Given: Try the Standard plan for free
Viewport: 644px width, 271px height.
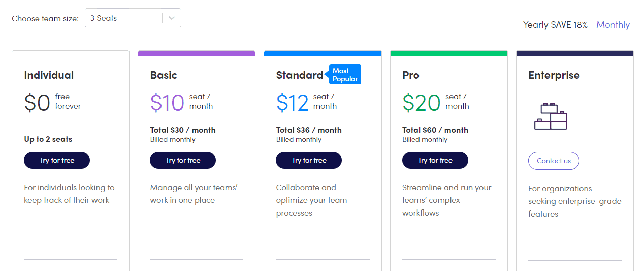Looking at the screenshot, I should (x=309, y=160).
